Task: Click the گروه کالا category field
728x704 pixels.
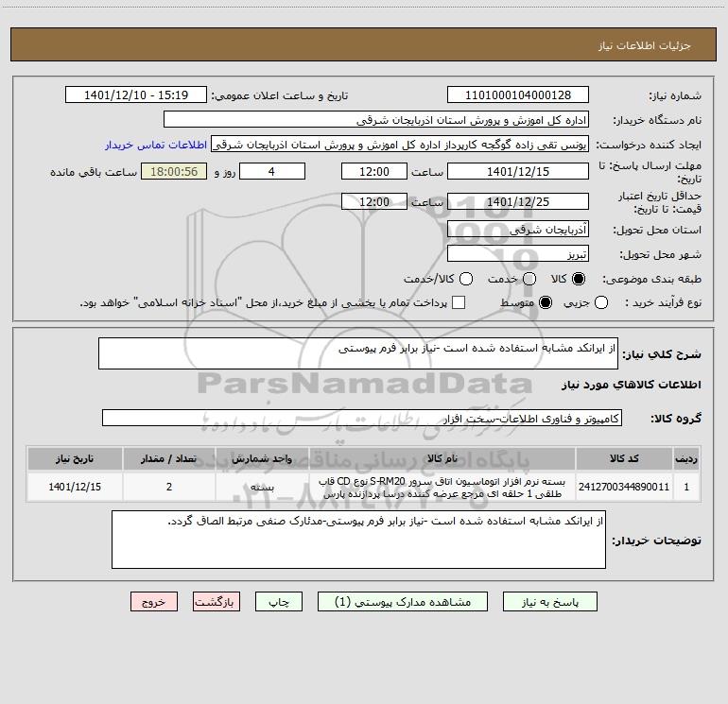Action: 362,418
